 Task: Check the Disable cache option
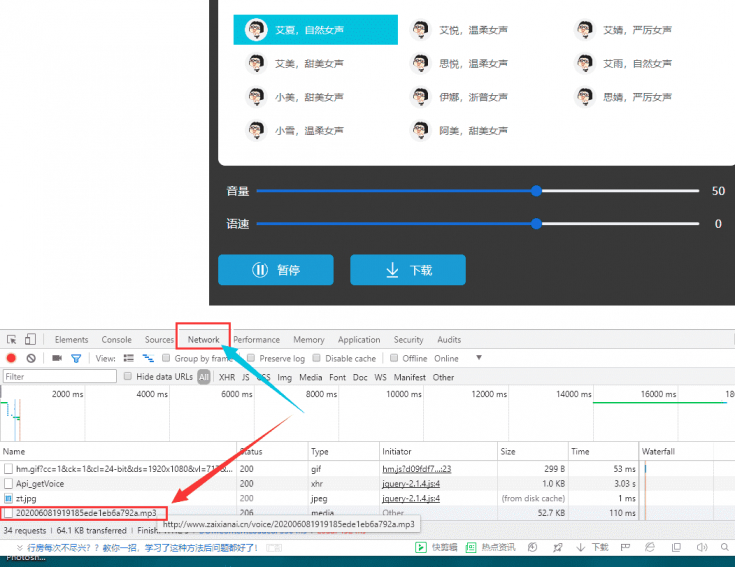(x=316, y=358)
